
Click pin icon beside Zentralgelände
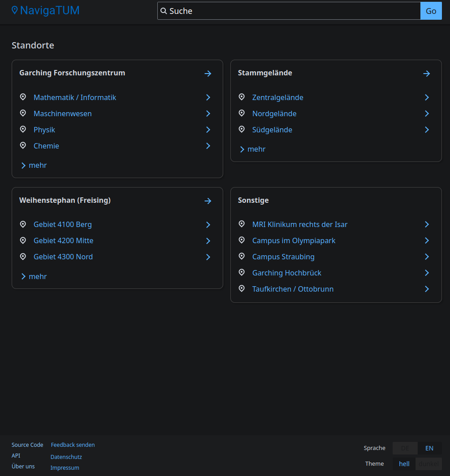242,97
